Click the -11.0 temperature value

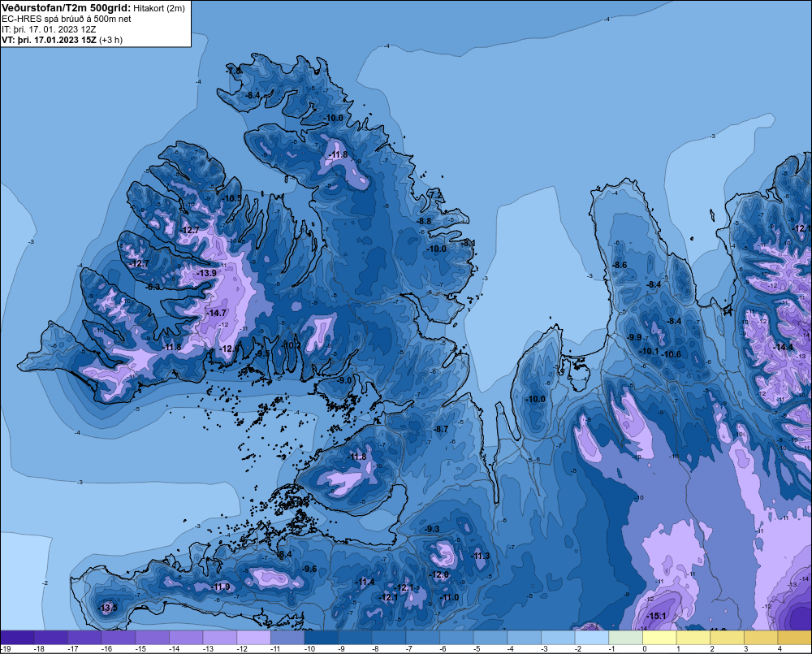pos(450,597)
